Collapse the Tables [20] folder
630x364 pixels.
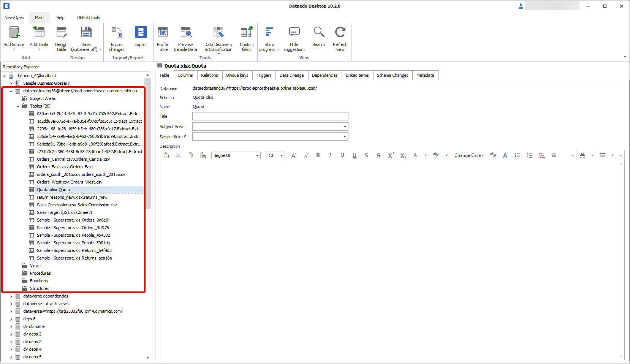click(x=18, y=106)
